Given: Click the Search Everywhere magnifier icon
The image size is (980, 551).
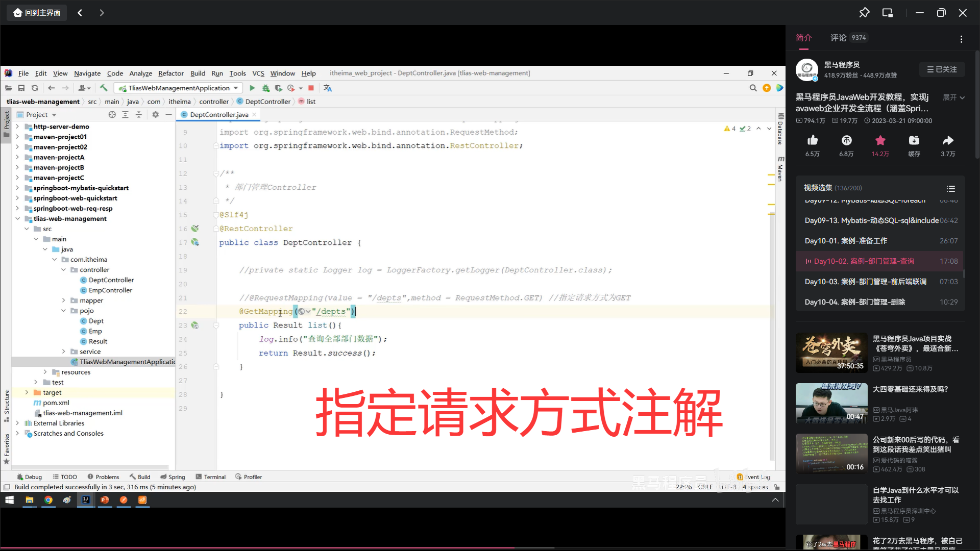Looking at the screenshot, I should tap(753, 88).
